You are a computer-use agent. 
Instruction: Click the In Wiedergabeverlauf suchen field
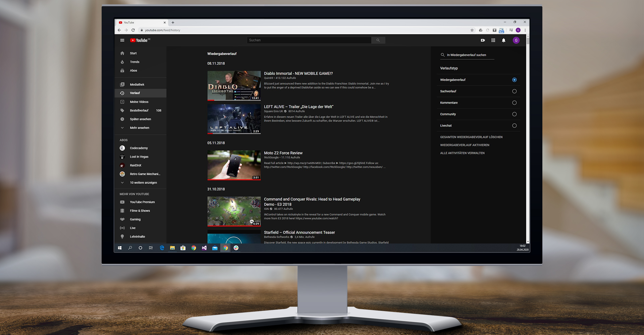[x=467, y=55]
